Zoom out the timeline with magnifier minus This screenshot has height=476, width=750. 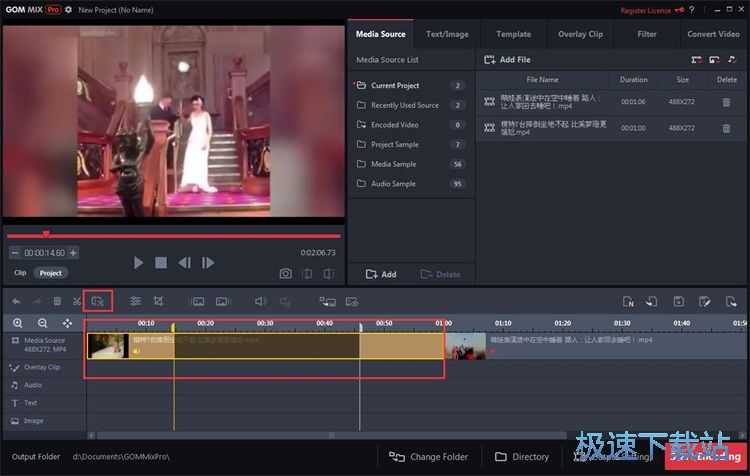[x=42, y=323]
